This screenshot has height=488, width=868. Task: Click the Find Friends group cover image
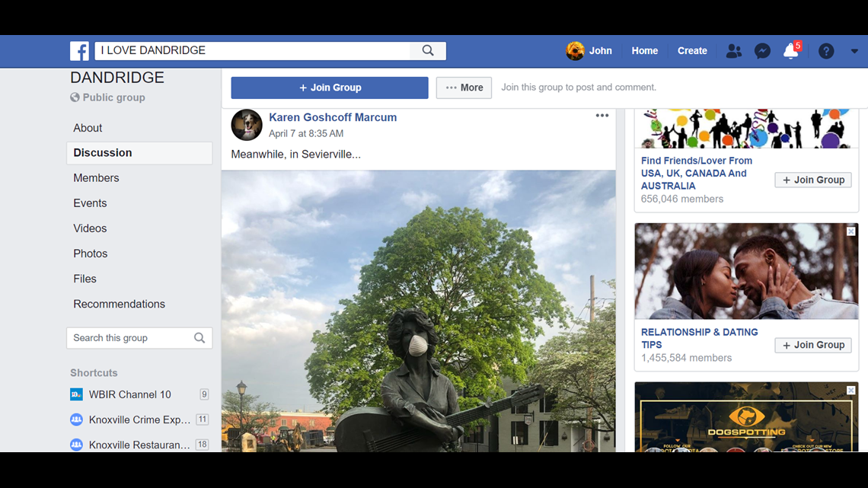click(746, 129)
